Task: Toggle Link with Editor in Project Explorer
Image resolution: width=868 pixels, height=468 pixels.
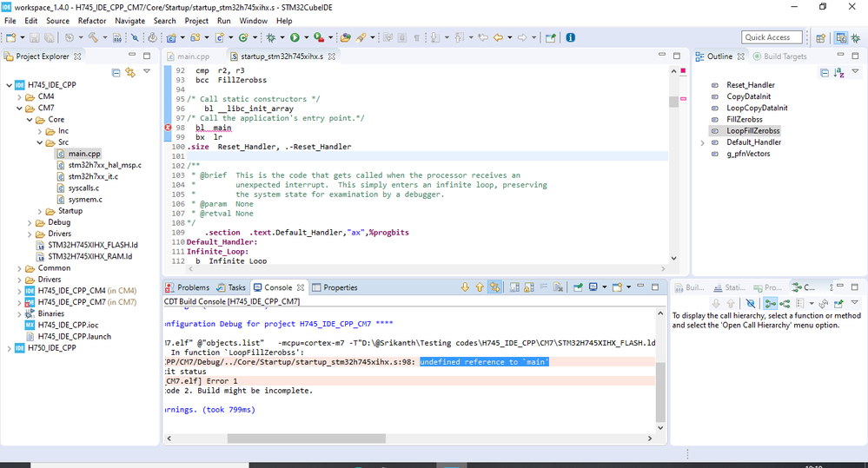Action: tap(130, 72)
